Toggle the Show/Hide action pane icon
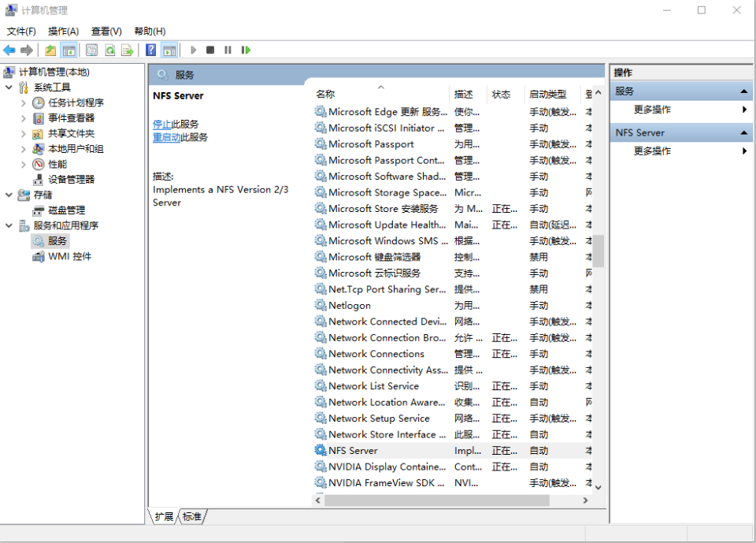This screenshot has height=543, width=756. (169, 50)
